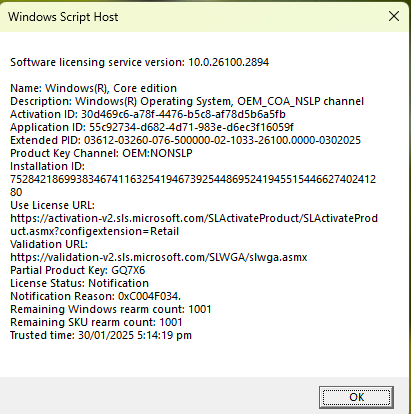Click the 'Use License URL:' label
The width and height of the screenshot is (411, 414).
point(52,205)
